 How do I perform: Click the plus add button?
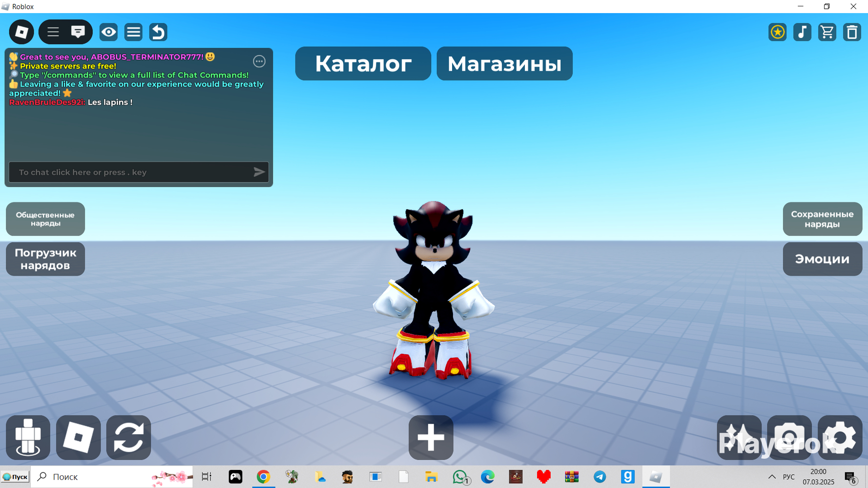tap(431, 438)
